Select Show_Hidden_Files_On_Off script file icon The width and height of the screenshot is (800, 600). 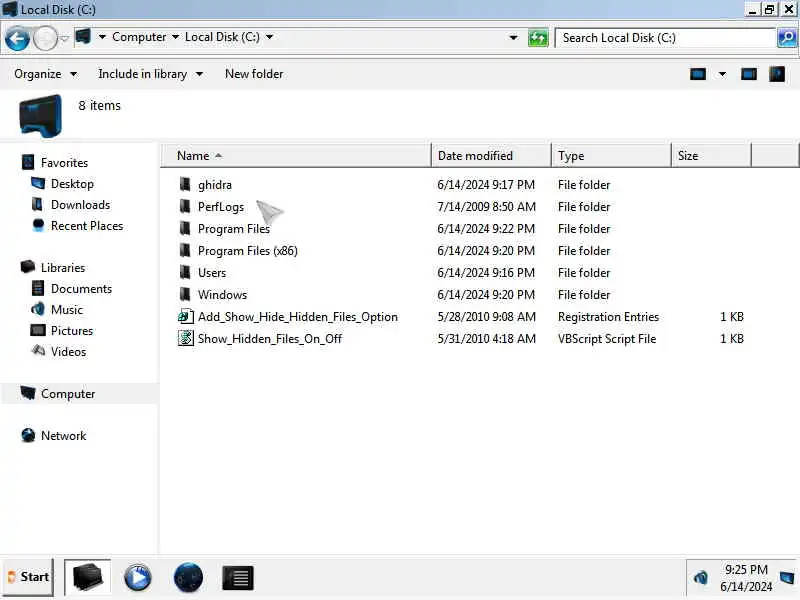coord(186,338)
